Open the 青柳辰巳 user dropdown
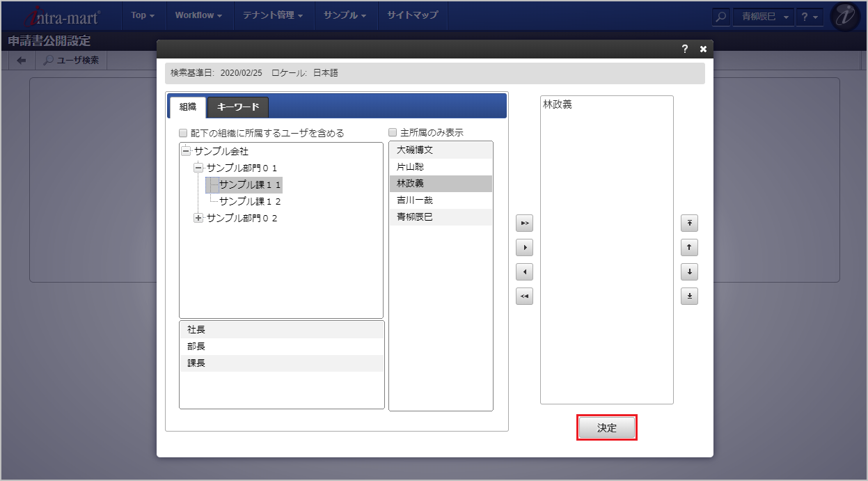Image resolution: width=868 pixels, height=481 pixels. (763, 16)
